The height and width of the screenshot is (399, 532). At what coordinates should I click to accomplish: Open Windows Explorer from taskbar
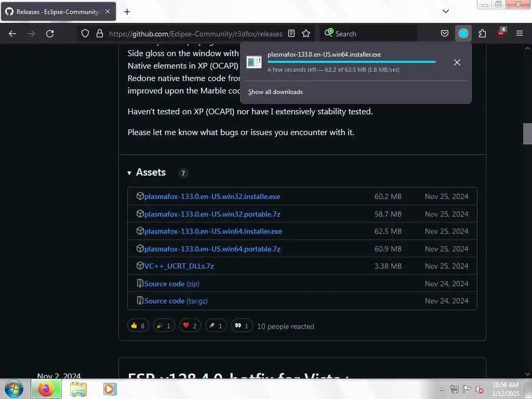[78, 389]
